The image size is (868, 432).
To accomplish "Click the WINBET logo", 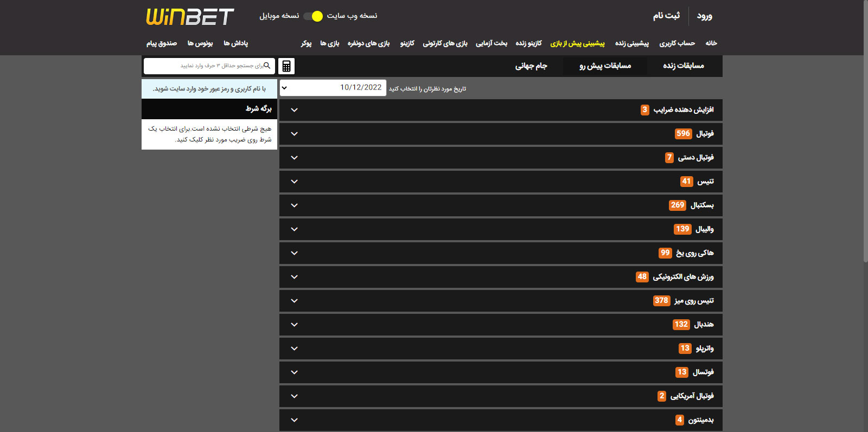I will click(190, 17).
